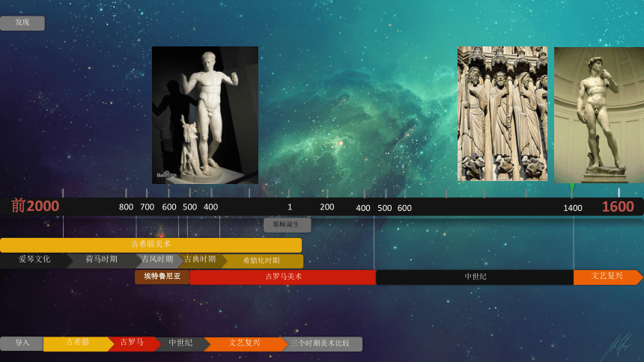
Task: Open the medieval cathedral sculptures image
Action: (x=502, y=113)
